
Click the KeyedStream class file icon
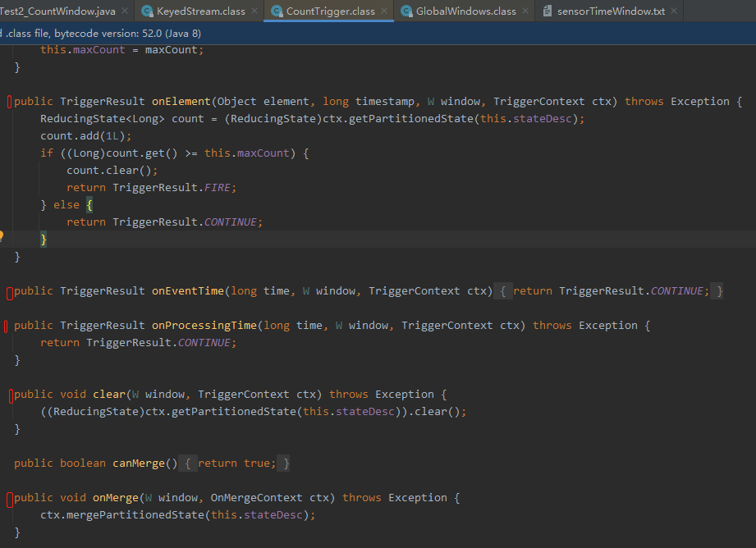pyautogui.click(x=148, y=11)
